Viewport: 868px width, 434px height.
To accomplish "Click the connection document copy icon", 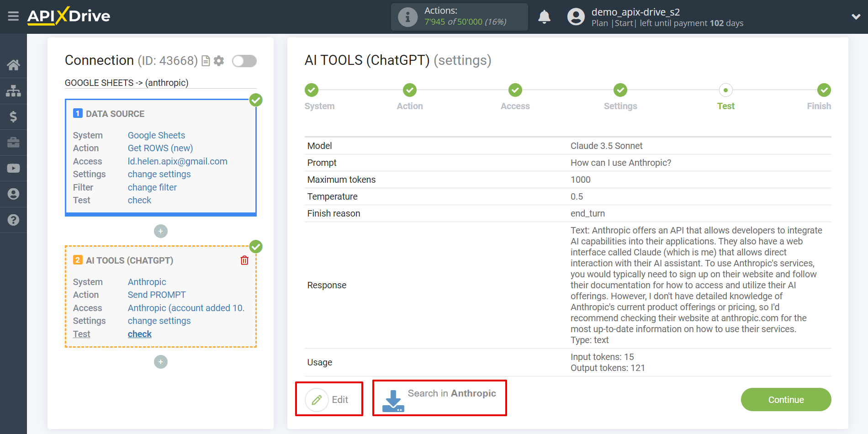I will (206, 61).
